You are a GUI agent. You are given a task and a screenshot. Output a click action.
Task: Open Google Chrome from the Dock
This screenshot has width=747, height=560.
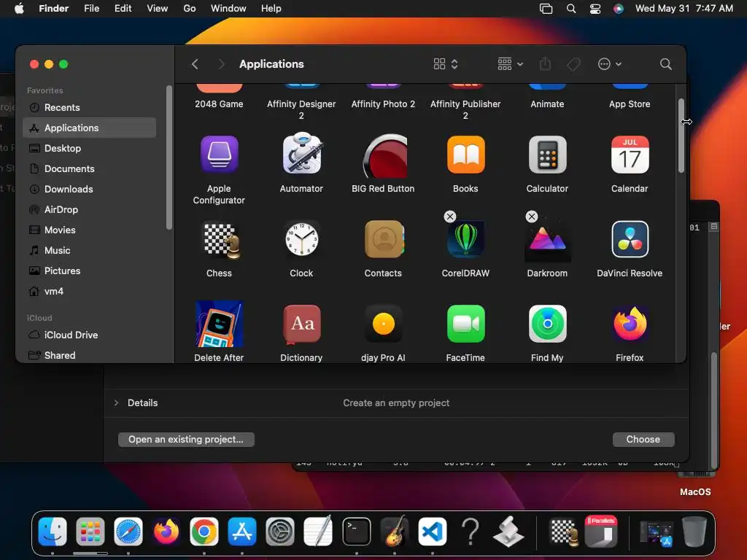click(204, 532)
